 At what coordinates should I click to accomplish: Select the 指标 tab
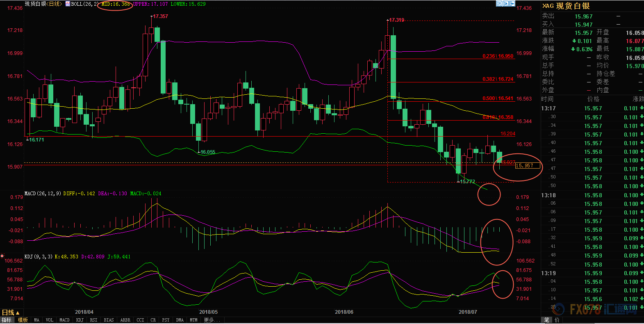(7, 320)
